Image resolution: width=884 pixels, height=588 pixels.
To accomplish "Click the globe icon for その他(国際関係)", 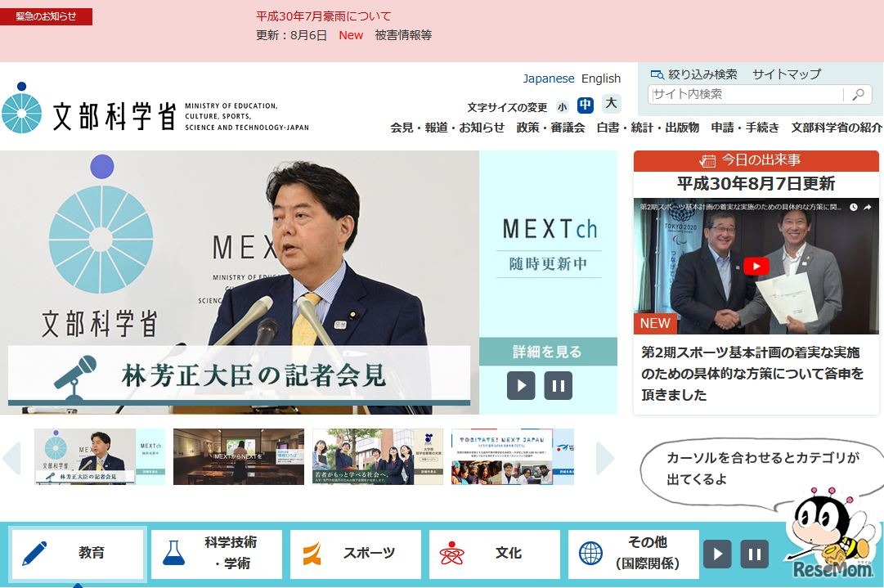I will coord(590,553).
